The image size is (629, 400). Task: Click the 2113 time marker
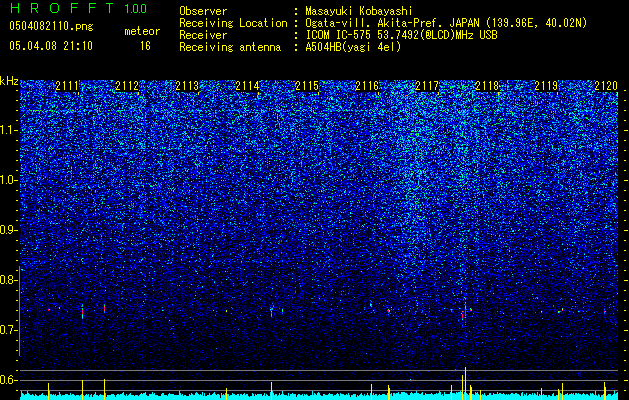coord(187,86)
